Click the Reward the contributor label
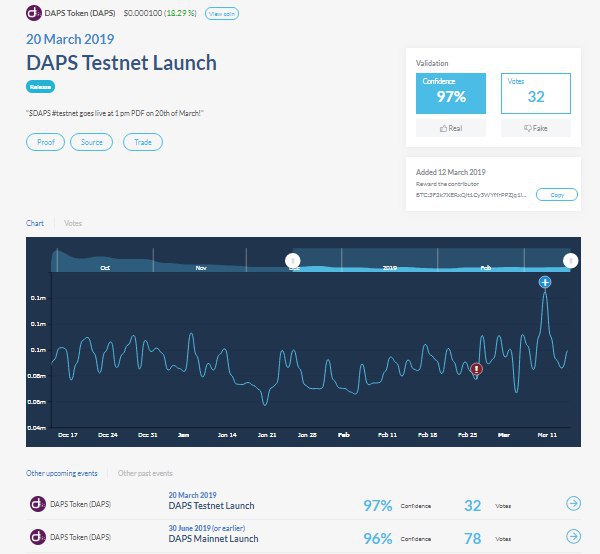This screenshot has height=554, width=600. click(x=447, y=184)
